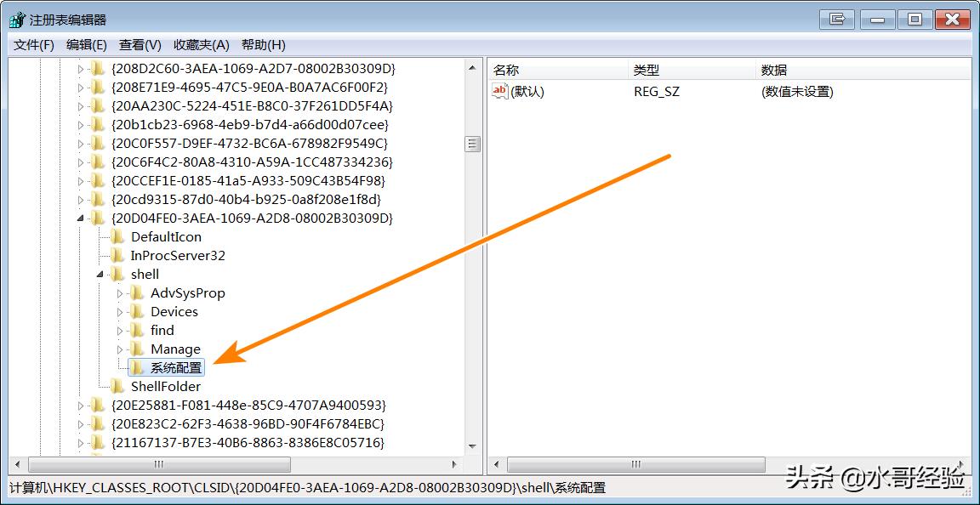Viewport: 980px width, 505px height.
Task: Collapse the shell key
Action: pyautogui.click(x=100, y=275)
